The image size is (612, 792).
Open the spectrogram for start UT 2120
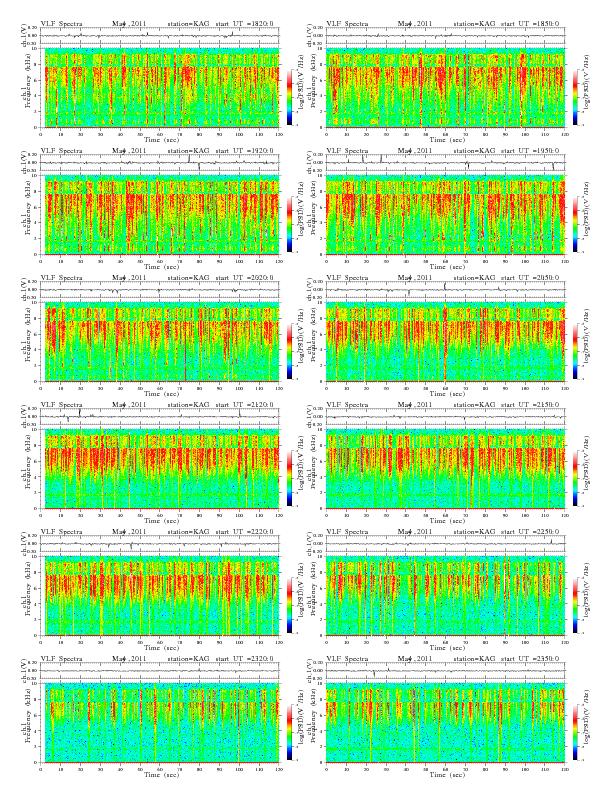[x=162, y=469]
